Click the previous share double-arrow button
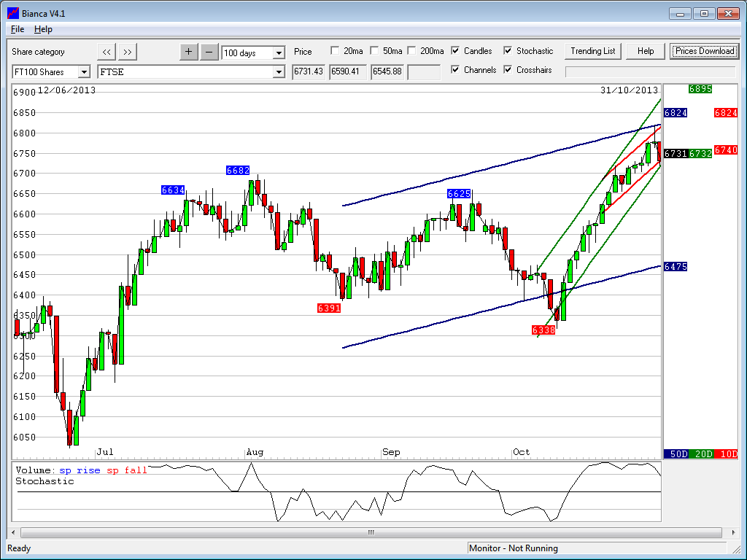This screenshot has width=747, height=560. 107,52
